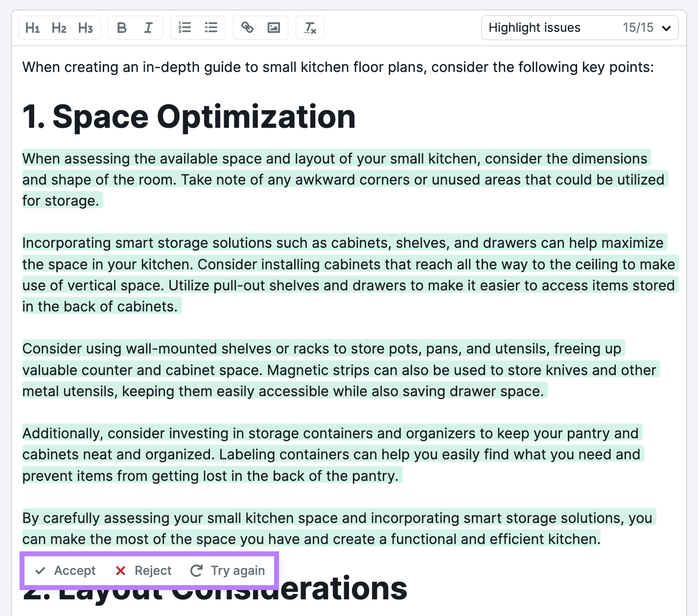Click the intro sentence about floor plans

pos(338,67)
